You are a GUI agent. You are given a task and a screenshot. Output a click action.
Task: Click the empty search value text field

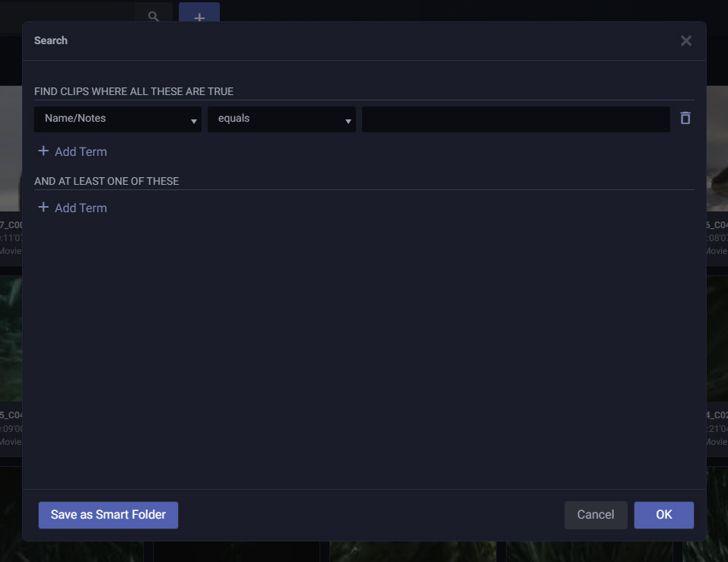click(516, 119)
